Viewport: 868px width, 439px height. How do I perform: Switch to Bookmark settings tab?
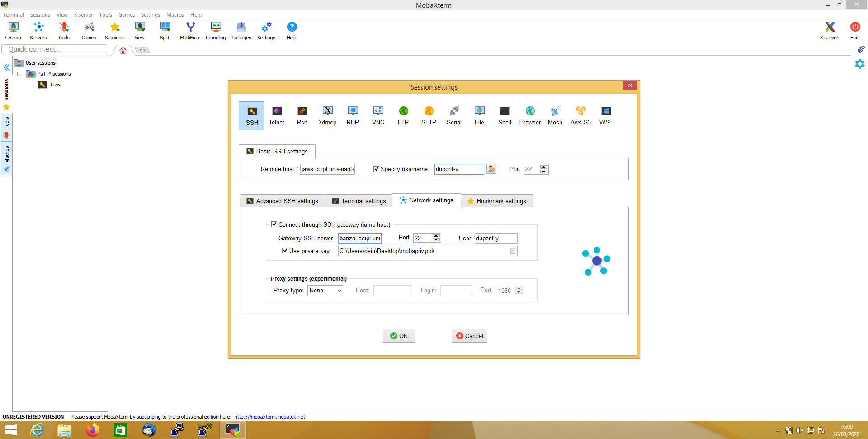[497, 201]
